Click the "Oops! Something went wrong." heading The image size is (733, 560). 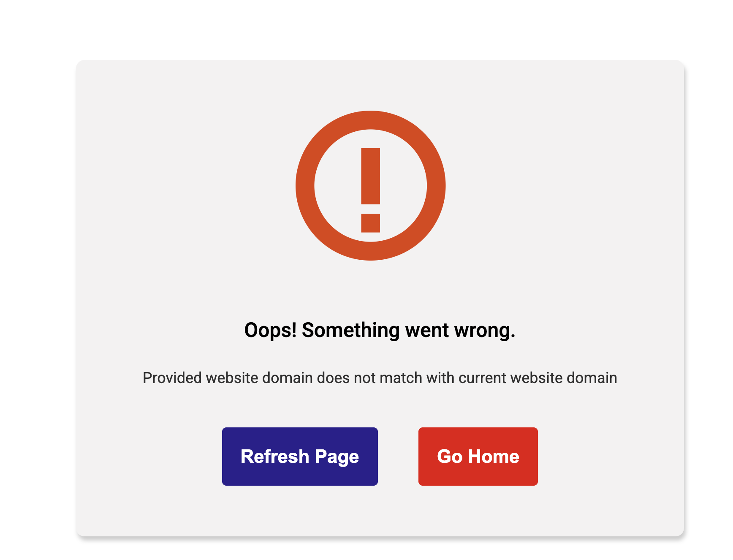380,330
